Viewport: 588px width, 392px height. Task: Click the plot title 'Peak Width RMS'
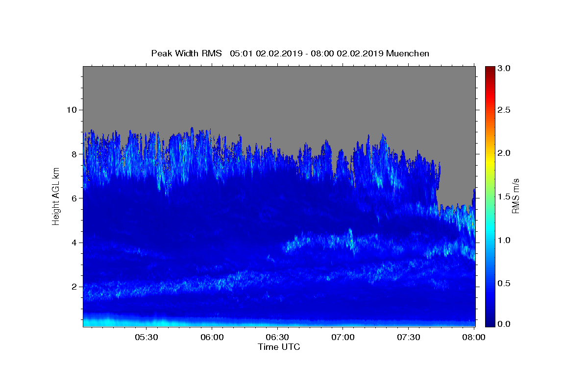pyautogui.click(x=186, y=53)
